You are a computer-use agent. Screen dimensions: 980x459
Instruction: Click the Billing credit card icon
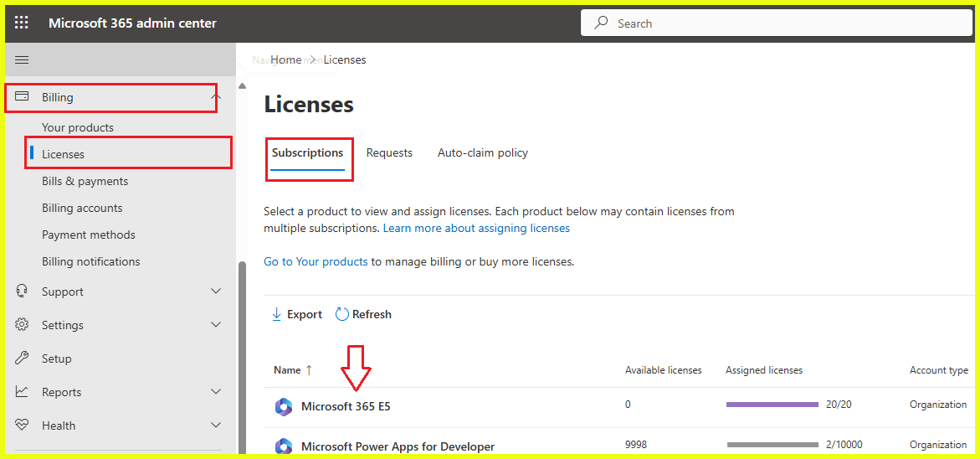(22, 97)
